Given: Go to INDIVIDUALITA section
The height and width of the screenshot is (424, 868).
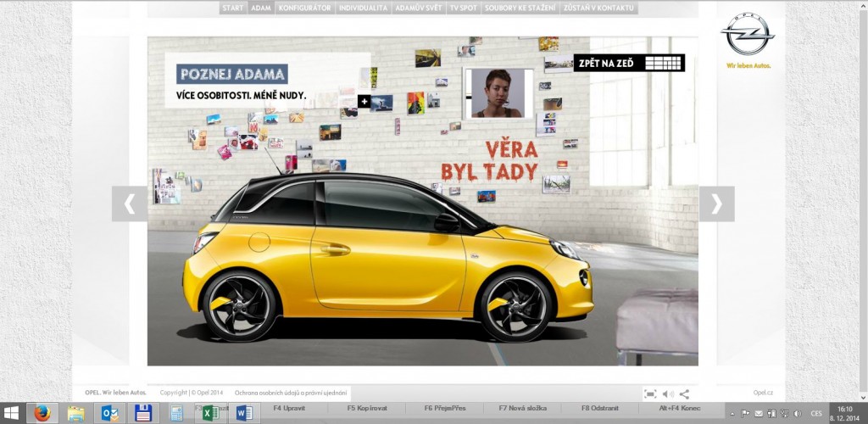Looking at the screenshot, I should 363,8.
